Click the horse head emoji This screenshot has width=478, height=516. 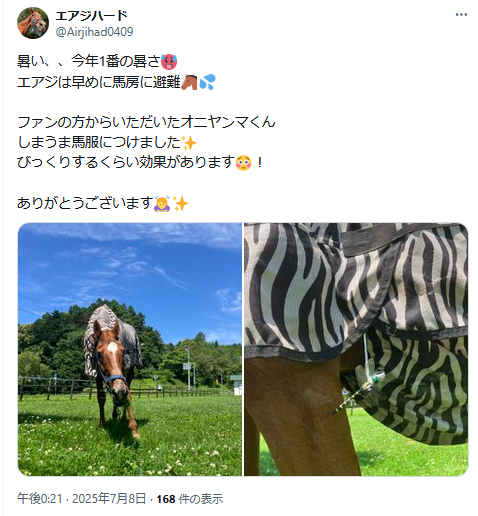[189, 82]
